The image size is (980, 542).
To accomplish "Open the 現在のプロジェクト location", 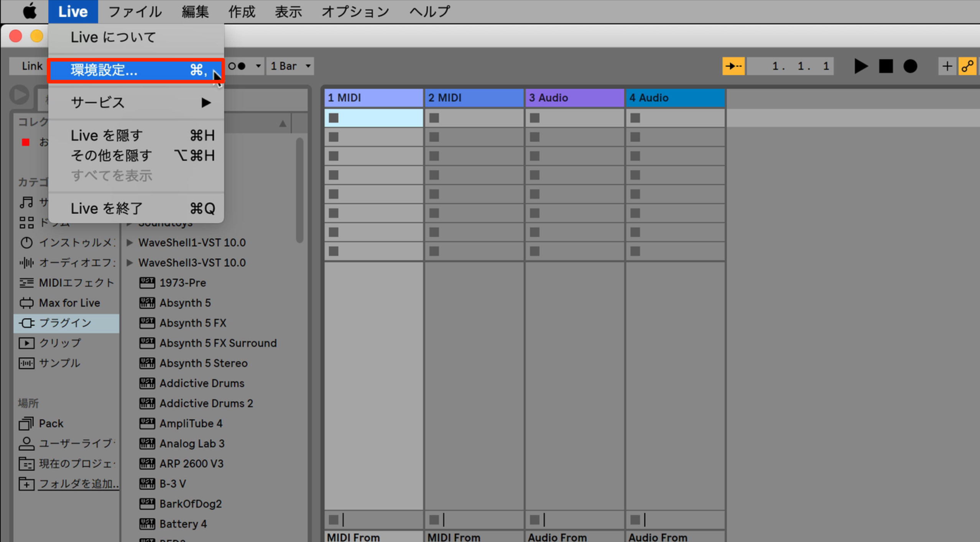I will [x=67, y=464].
